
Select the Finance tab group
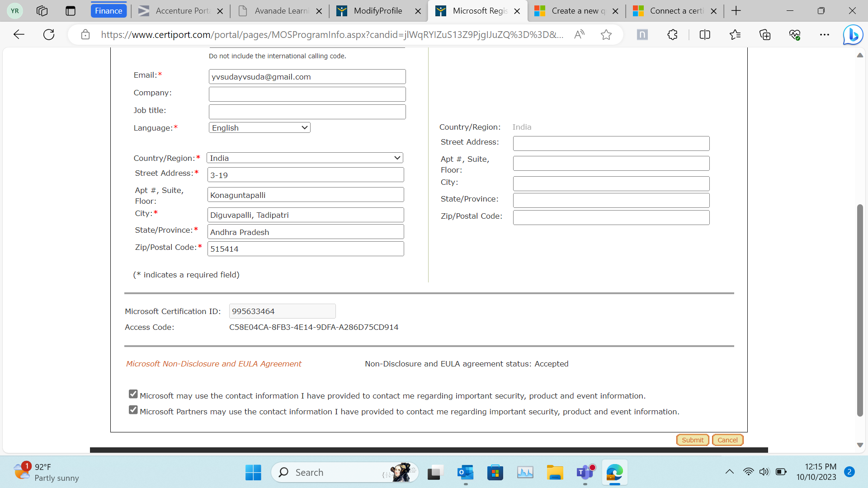coord(108,10)
